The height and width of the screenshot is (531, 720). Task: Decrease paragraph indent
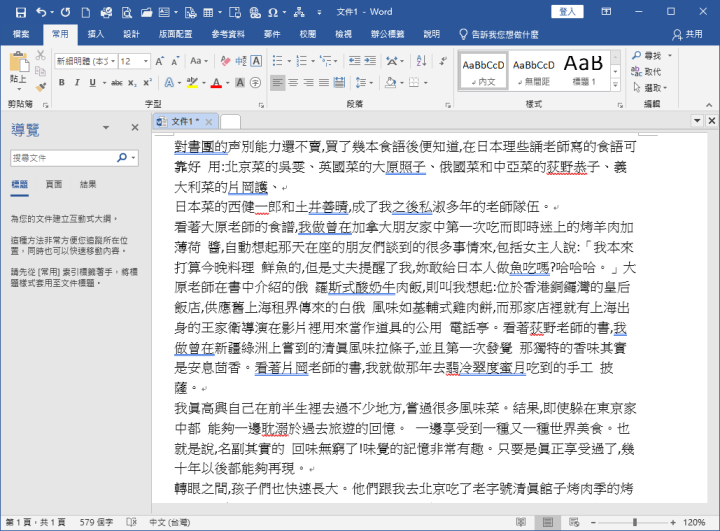pos(354,61)
